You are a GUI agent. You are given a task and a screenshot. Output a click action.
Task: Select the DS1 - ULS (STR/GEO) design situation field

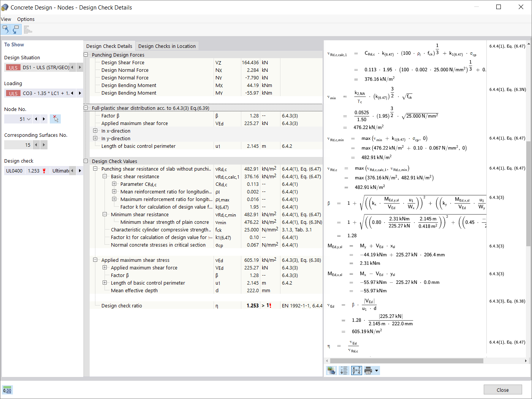[37, 67]
